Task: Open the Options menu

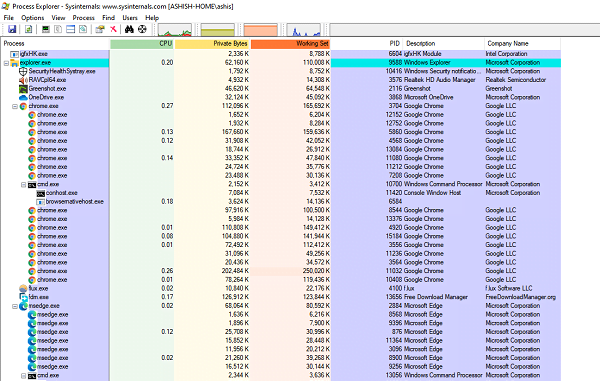Action: click(x=33, y=18)
